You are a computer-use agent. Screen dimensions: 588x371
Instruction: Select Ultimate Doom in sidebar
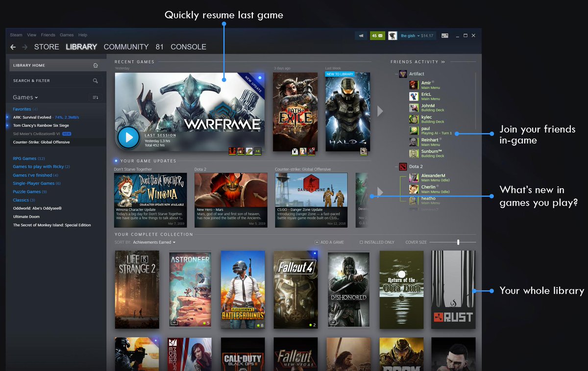pos(27,217)
